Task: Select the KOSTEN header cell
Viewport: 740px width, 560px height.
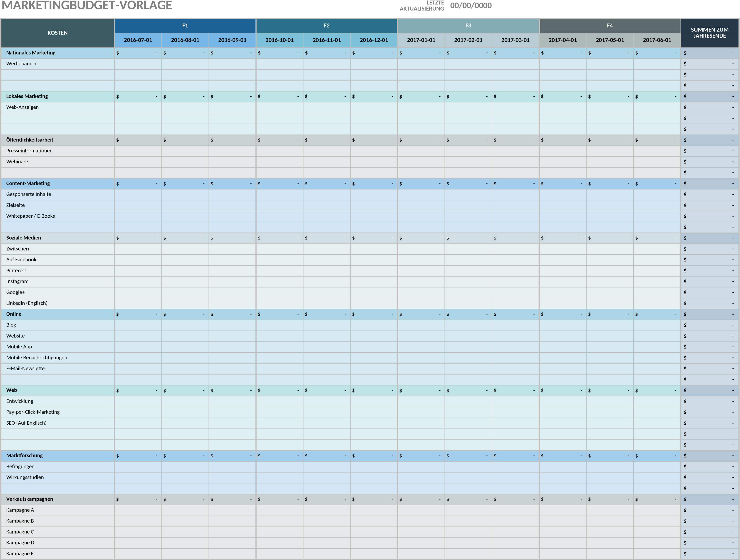Action: [57, 33]
